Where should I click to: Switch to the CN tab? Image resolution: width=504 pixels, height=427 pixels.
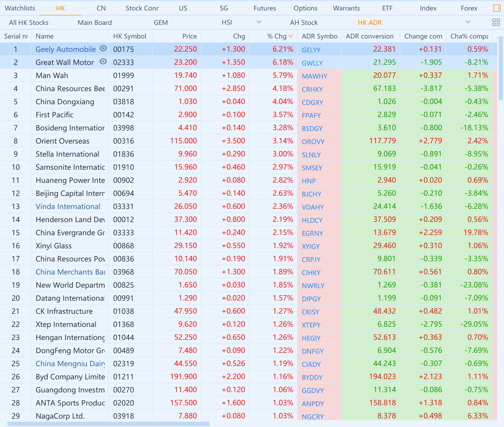101,8
